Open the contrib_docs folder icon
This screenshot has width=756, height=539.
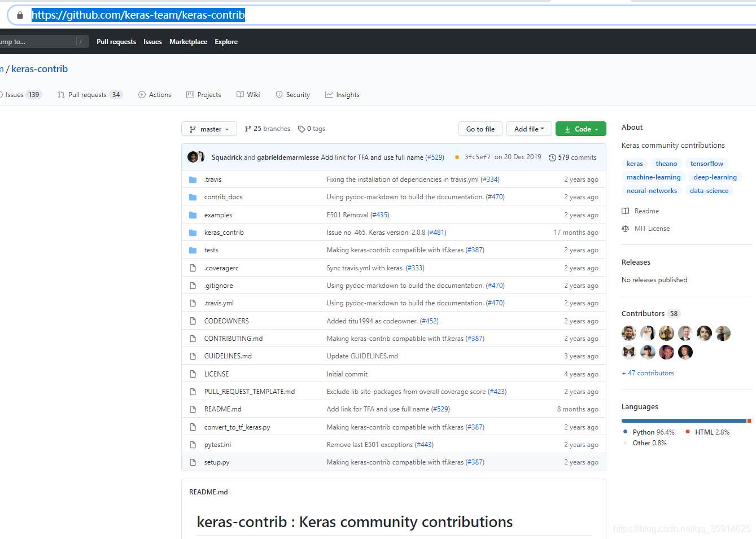click(x=193, y=197)
